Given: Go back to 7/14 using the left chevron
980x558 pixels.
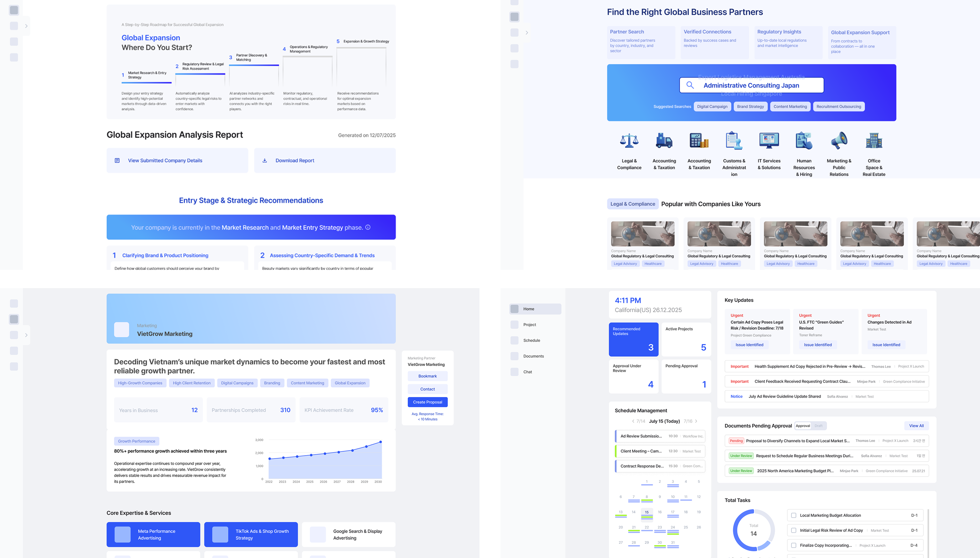Looking at the screenshot, I should click(x=633, y=421).
